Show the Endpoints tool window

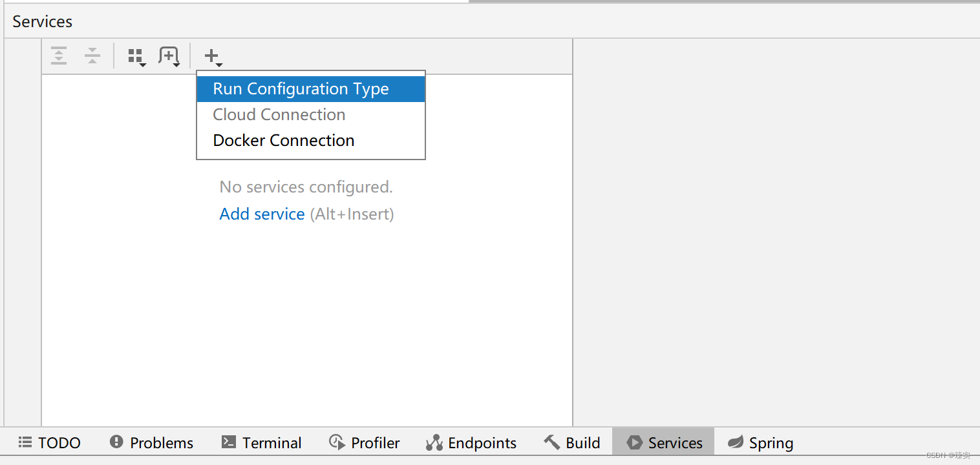(x=471, y=442)
